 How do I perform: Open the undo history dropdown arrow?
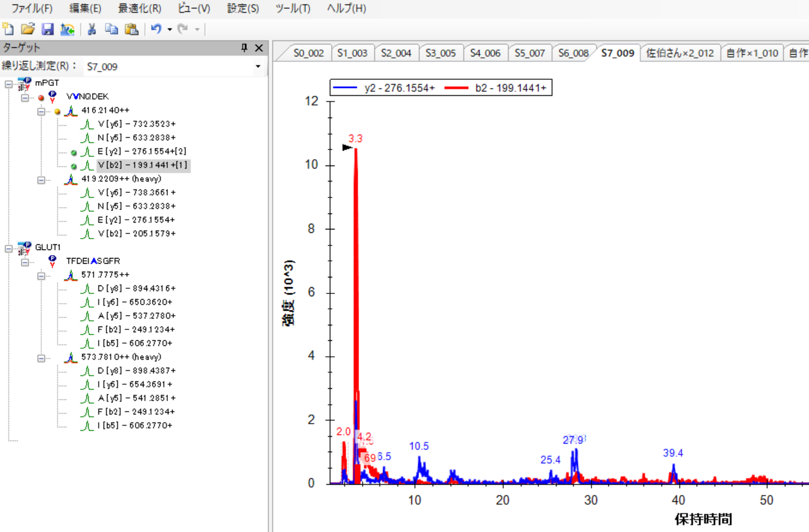tap(170, 30)
